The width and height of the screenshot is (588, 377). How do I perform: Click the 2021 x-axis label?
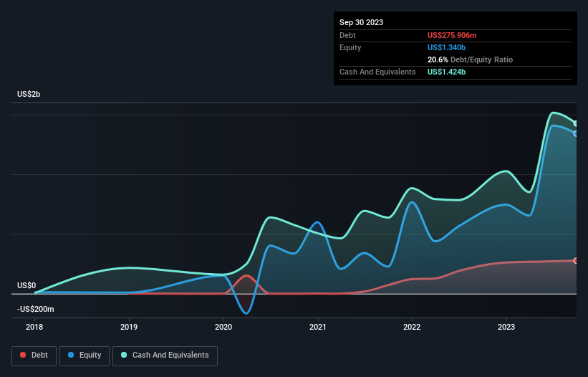(317, 327)
